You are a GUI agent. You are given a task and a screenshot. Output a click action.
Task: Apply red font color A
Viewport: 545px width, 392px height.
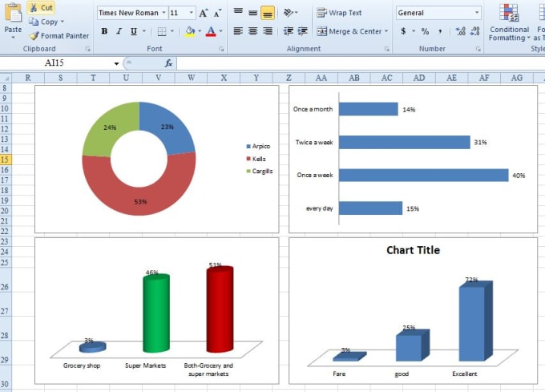point(211,31)
